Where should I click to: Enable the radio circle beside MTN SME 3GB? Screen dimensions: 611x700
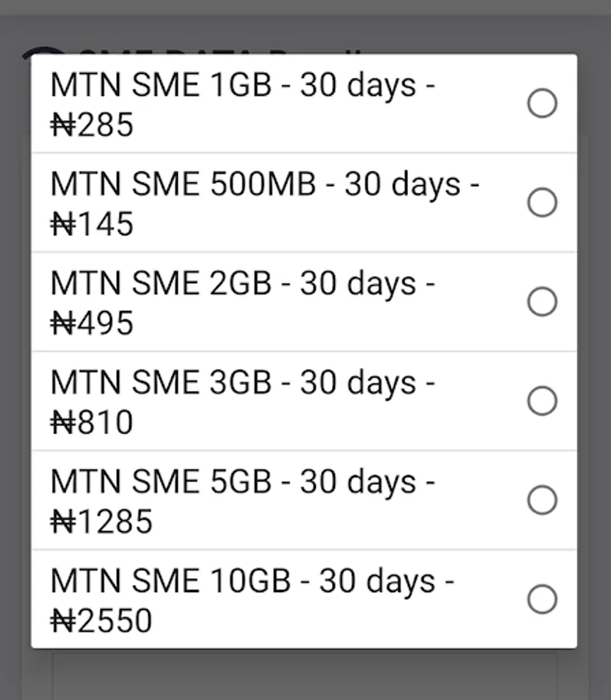542,401
